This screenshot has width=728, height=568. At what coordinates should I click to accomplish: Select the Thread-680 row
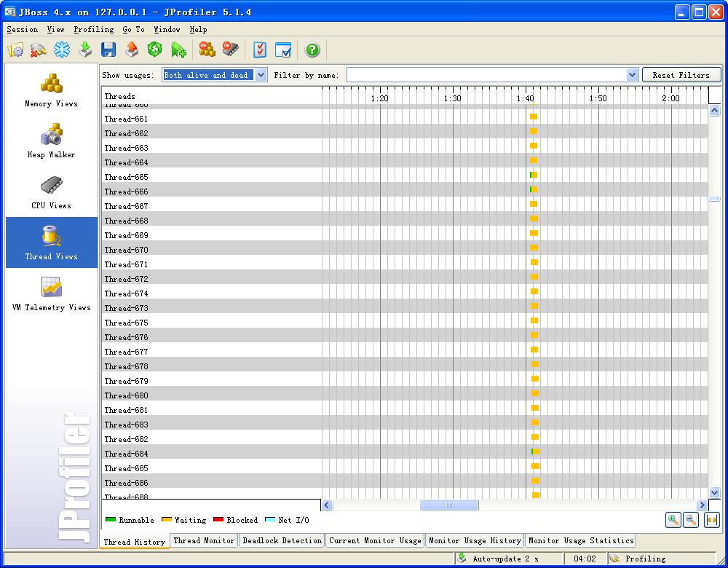point(405,393)
